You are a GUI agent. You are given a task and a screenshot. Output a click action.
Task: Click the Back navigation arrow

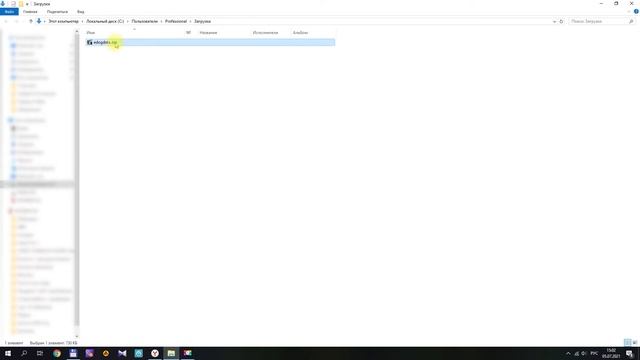[6, 21]
